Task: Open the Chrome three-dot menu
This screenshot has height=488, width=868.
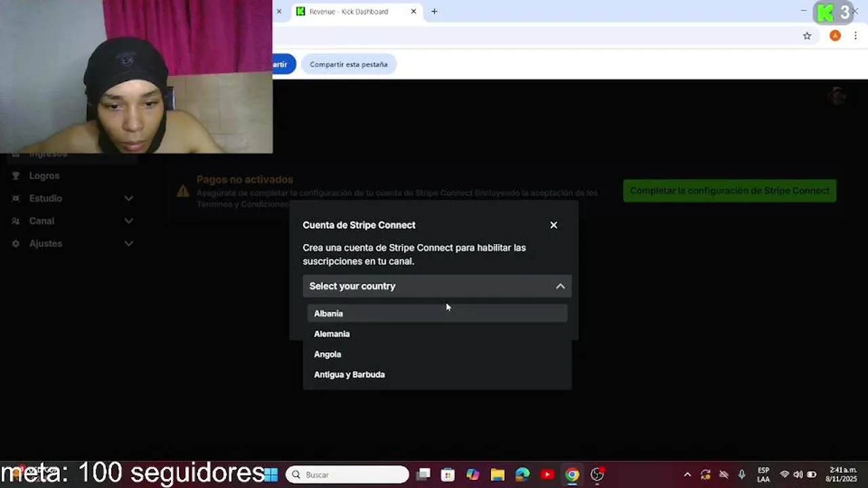Action: coord(856,36)
